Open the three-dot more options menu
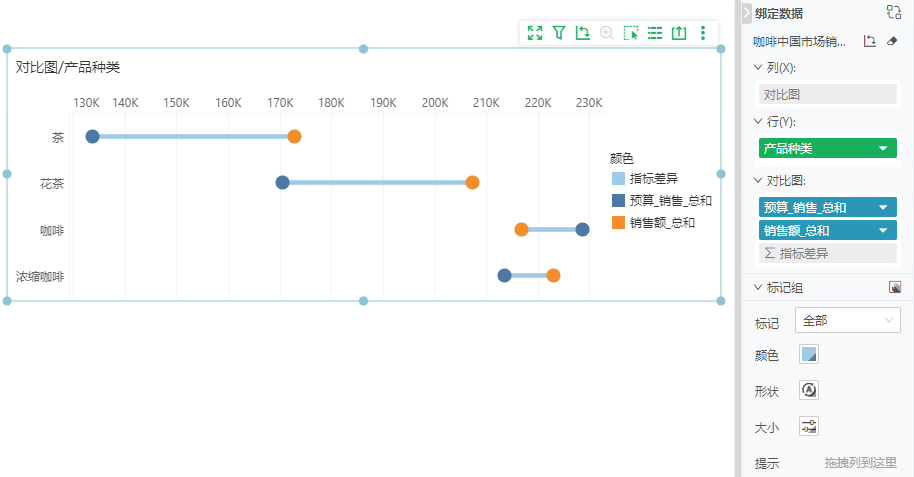914x477 pixels. pos(703,33)
